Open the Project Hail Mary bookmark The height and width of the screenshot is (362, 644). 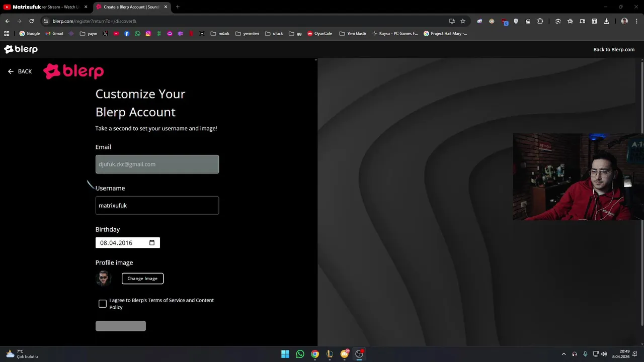tap(445, 34)
